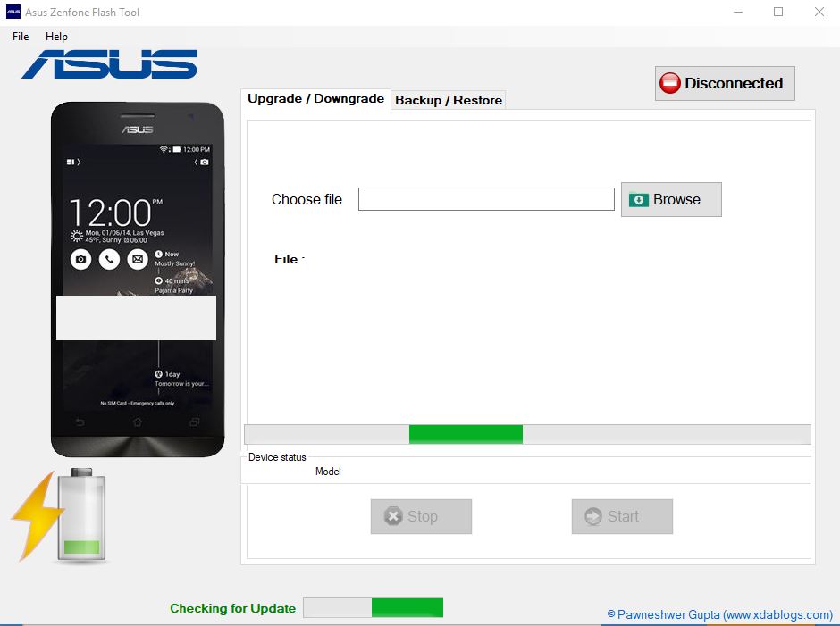
Task: Click the Stop button
Action: [421, 517]
